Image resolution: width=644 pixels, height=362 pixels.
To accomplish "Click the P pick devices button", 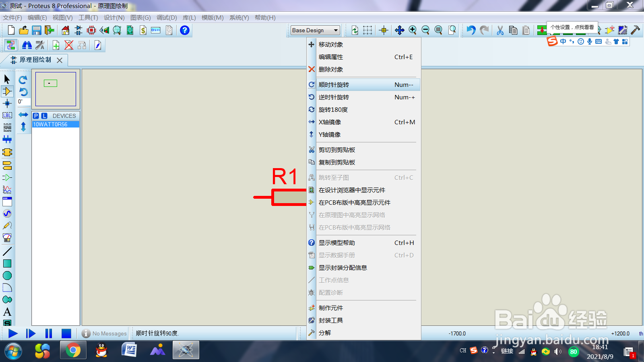I will (x=36, y=116).
